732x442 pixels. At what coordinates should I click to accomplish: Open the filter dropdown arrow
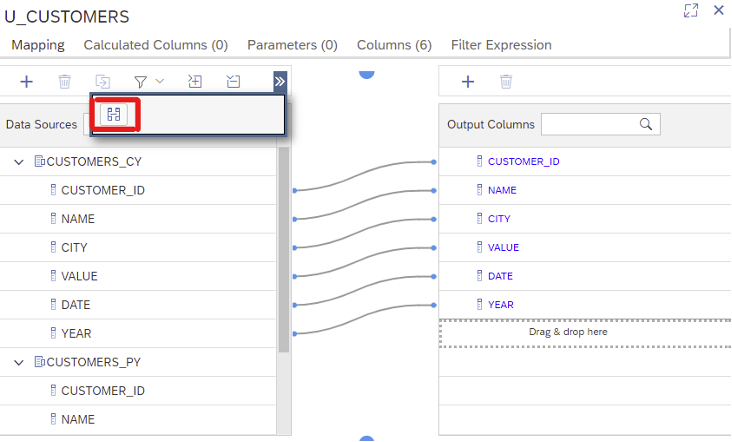click(x=160, y=81)
